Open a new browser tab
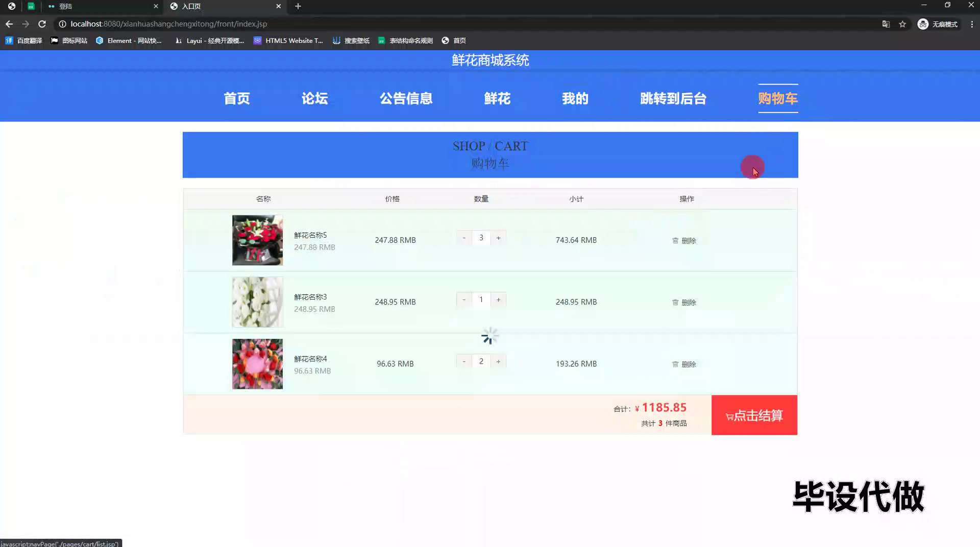 point(298,6)
